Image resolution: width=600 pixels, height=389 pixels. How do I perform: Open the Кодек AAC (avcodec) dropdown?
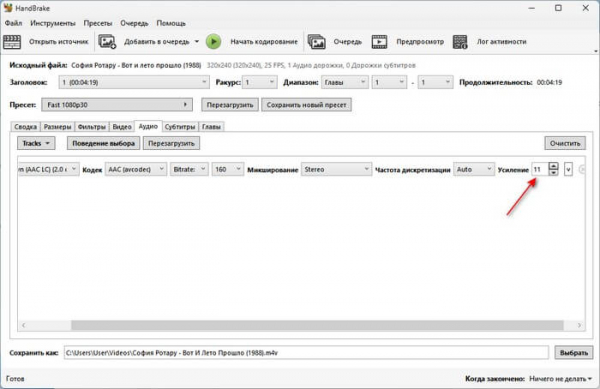pos(136,169)
